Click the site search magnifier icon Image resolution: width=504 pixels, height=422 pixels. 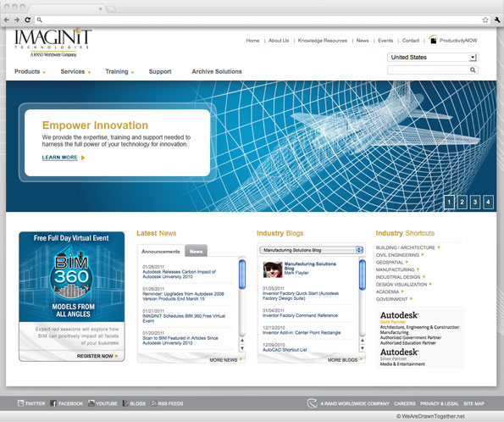click(x=473, y=69)
